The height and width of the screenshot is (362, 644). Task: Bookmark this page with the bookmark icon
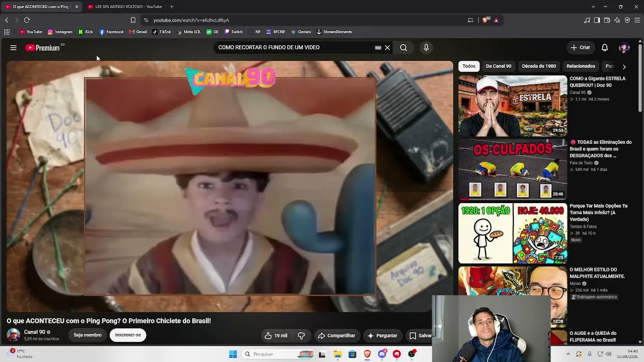point(133,20)
